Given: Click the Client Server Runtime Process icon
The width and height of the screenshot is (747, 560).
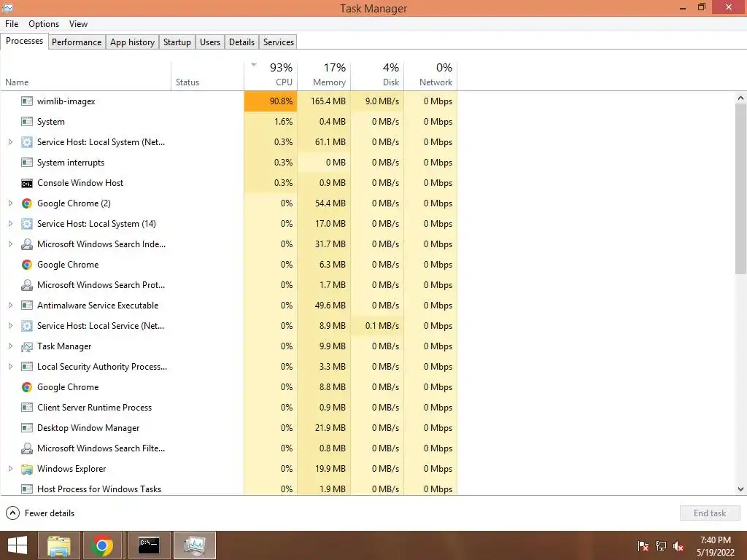Looking at the screenshot, I should pos(27,408).
